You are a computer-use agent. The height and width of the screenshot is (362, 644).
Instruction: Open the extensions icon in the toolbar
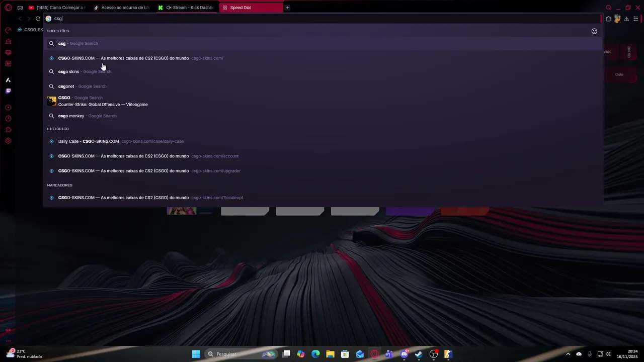point(608,19)
